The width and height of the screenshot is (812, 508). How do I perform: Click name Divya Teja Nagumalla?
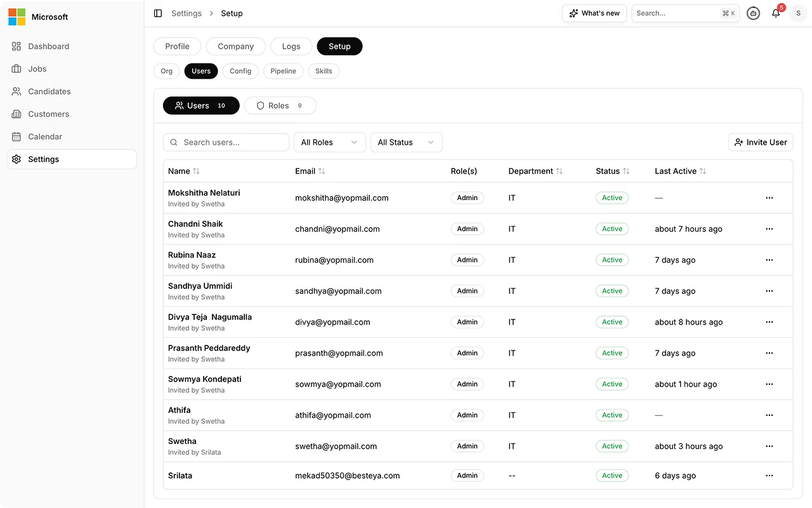point(210,317)
